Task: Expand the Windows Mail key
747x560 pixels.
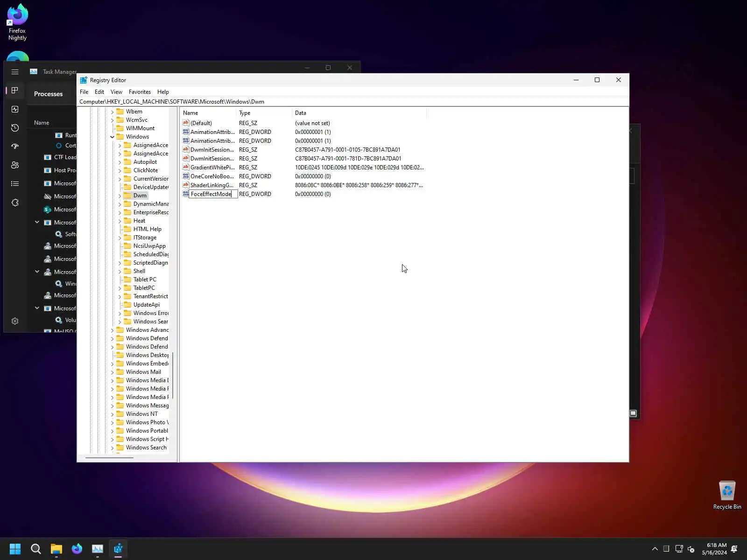Action: click(x=113, y=372)
